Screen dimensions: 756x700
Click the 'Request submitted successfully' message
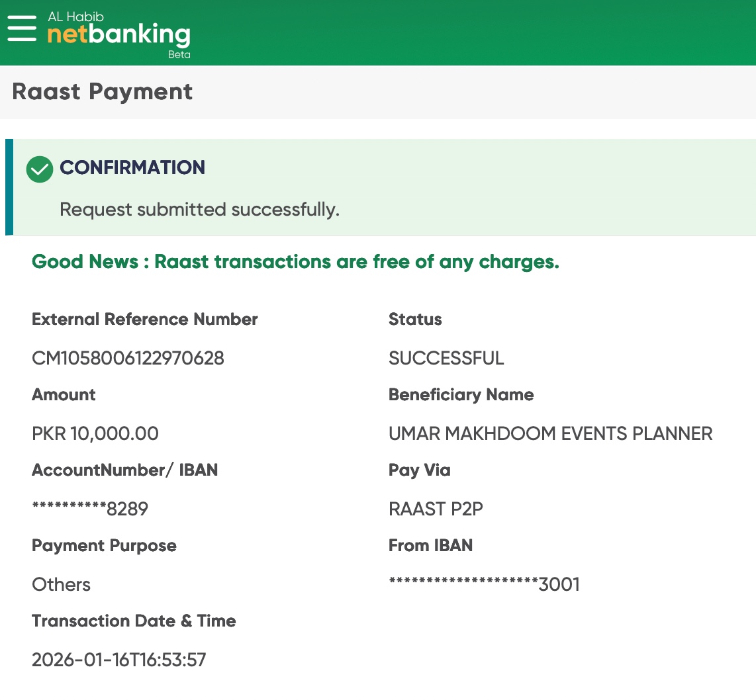199,210
